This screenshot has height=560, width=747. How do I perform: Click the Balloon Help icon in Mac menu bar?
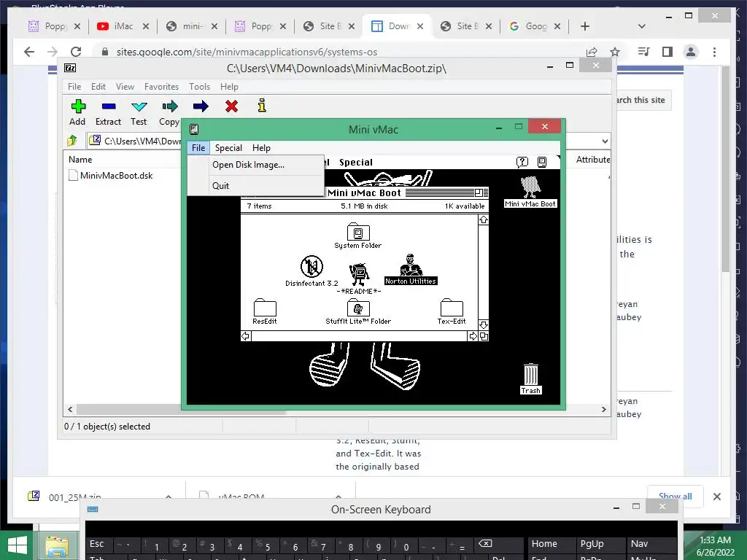tap(522, 162)
